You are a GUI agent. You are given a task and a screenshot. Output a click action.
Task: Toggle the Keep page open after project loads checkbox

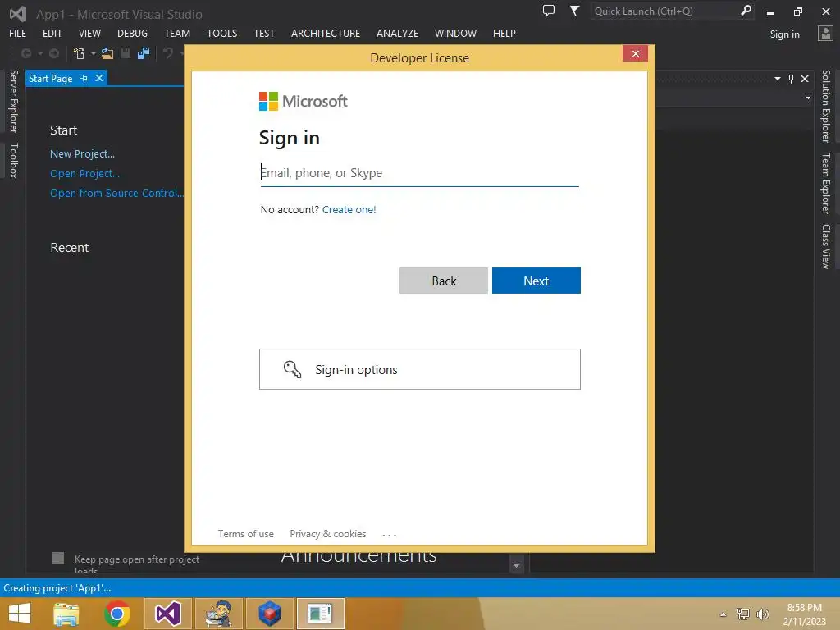point(58,558)
